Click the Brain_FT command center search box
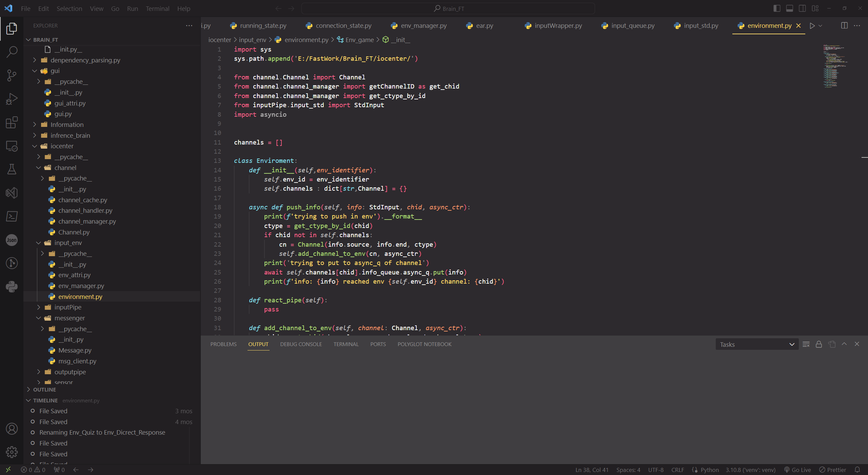Screen dimensions: 868x475 pos(448,8)
